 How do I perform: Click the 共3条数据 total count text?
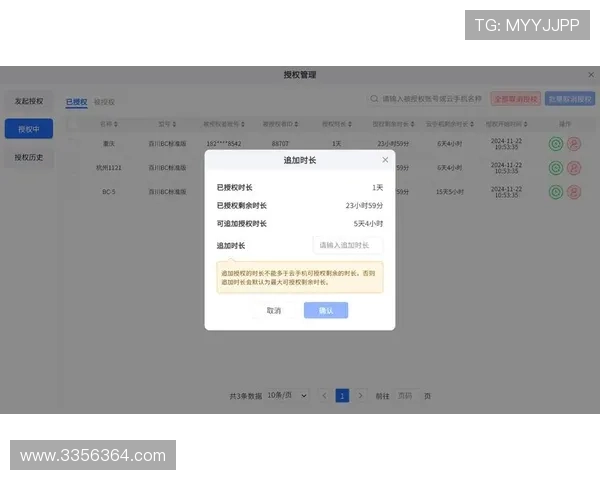[x=246, y=396]
